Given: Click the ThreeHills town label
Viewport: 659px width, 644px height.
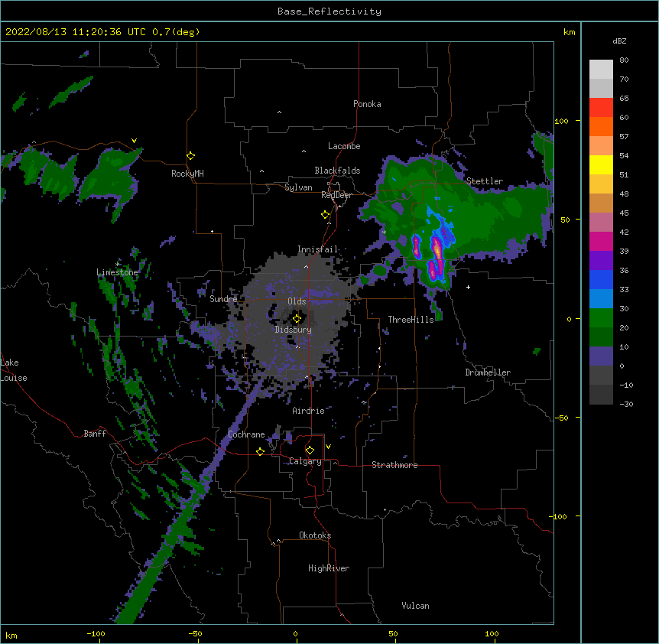Looking at the screenshot, I should coord(411,320).
